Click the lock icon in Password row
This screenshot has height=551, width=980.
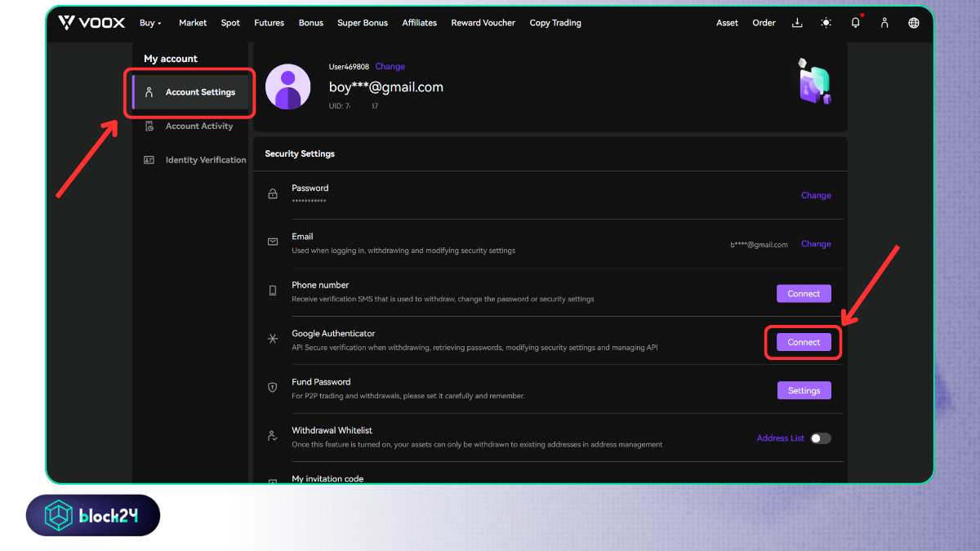tap(273, 194)
